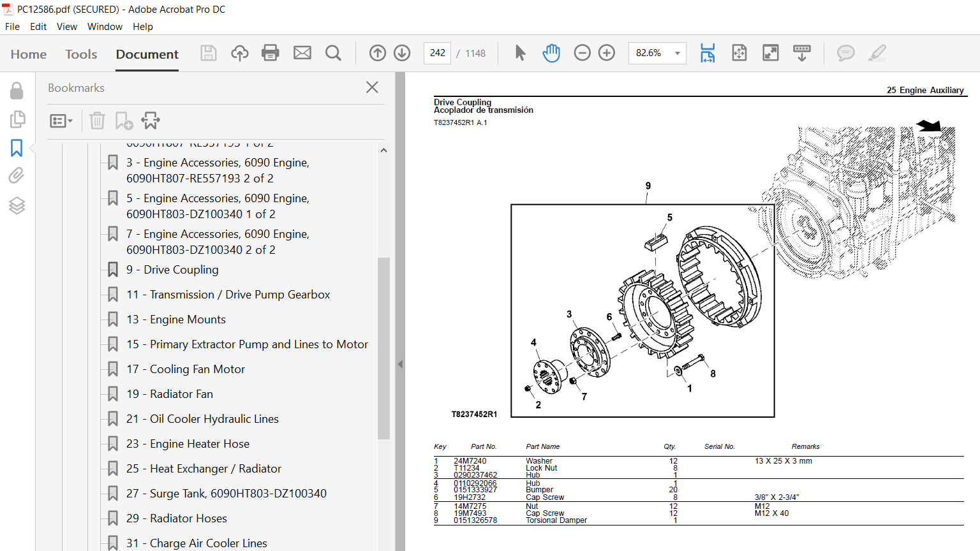
Task: Click part number 0151326578 in table
Action: pyautogui.click(x=475, y=520)
